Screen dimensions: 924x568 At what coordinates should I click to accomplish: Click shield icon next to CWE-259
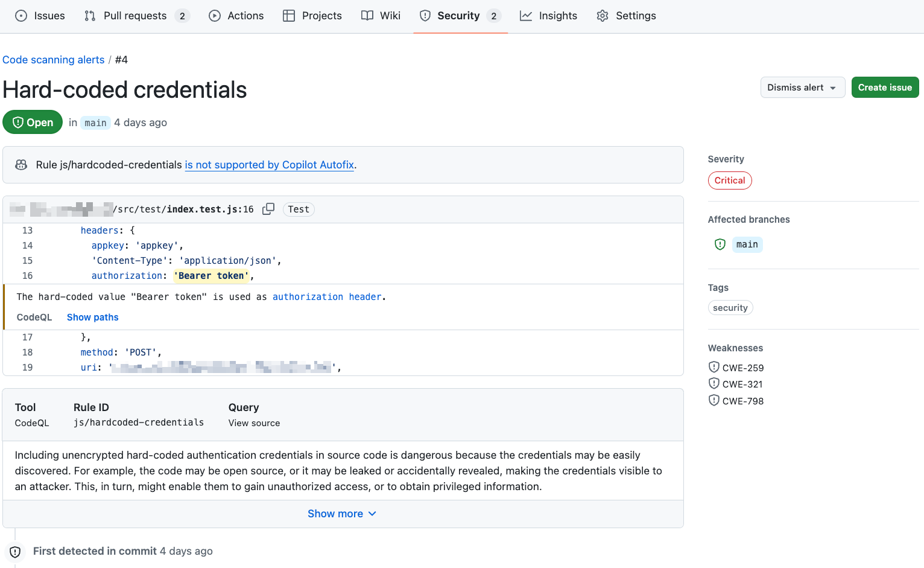(x=714, y=367)
